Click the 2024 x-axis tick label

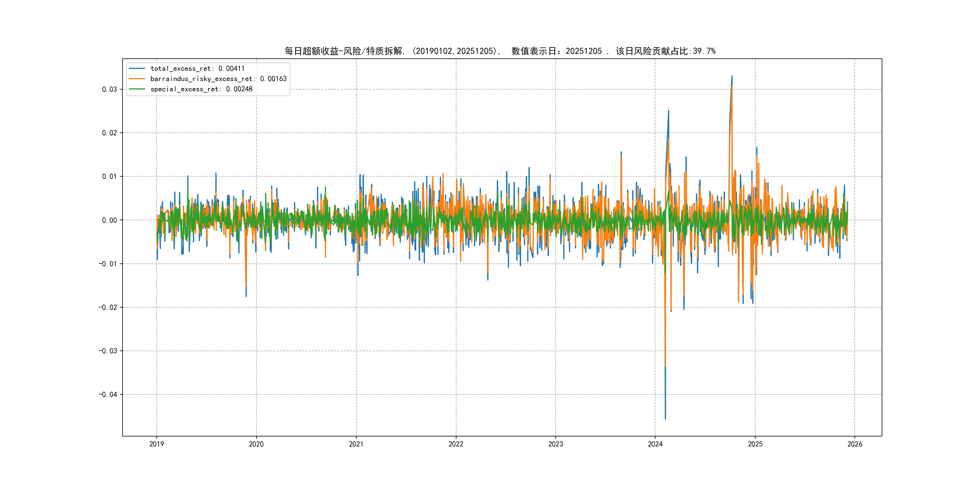[655, 444]
